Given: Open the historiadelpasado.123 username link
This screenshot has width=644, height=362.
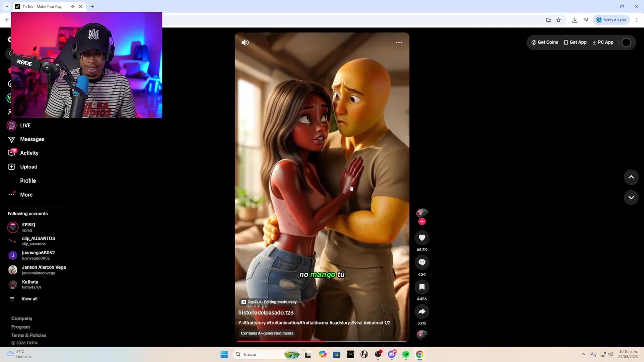Looking at the screenshot, I should point(266,313).
